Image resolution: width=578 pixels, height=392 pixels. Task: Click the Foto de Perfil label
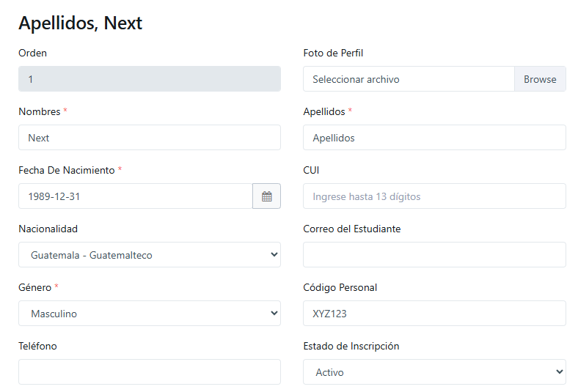[x=333, y=53]
